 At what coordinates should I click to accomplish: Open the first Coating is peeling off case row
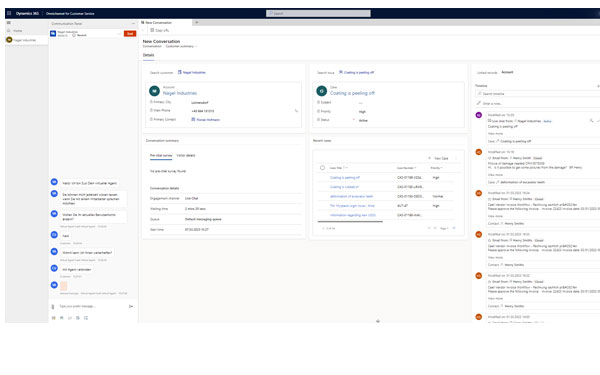[x=345, y=178]
